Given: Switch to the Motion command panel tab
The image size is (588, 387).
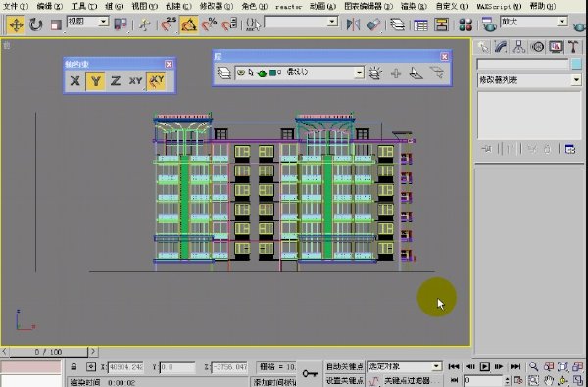Looking at the screenshot, I should pos(537,47).
